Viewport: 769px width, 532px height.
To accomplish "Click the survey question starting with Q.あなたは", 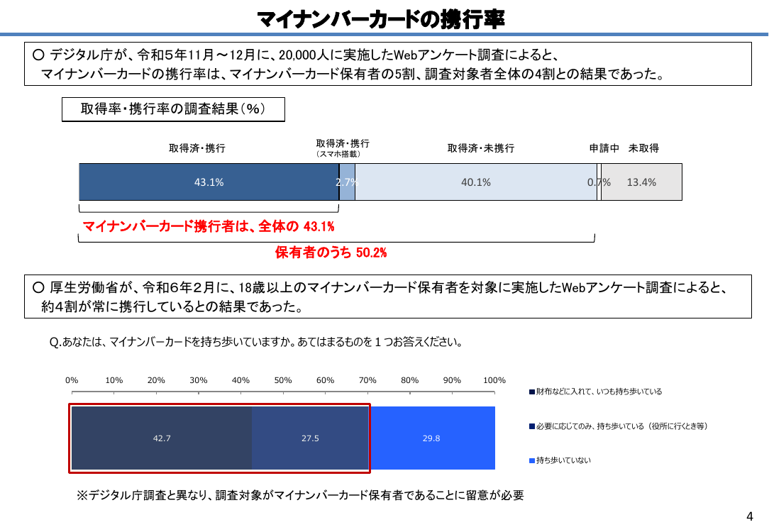I will click(256, 342).
